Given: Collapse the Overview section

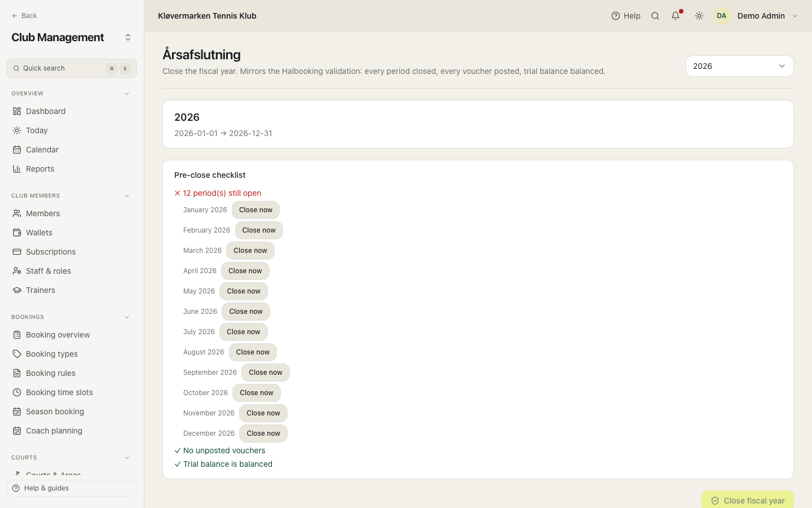Looking at the screenshot, I should (127, 94).
